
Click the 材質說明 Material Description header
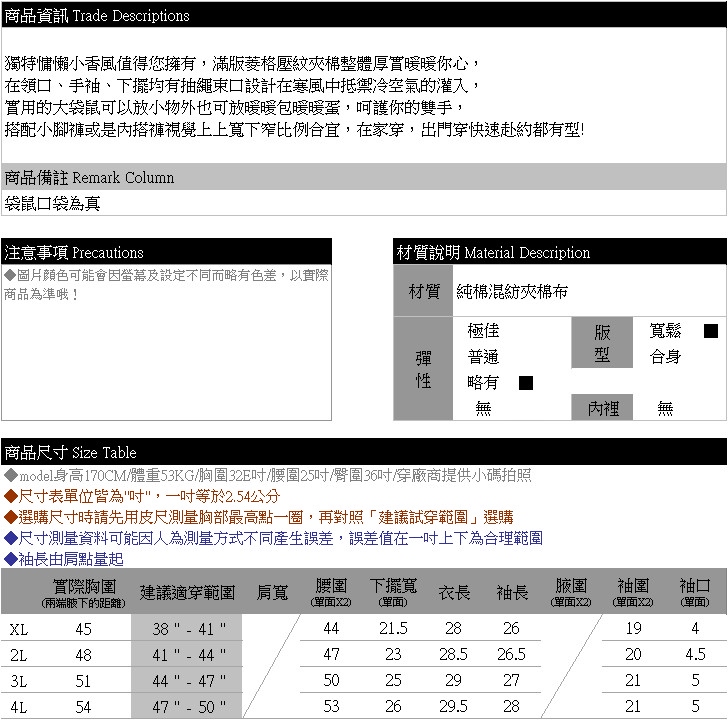coord(493,252)
